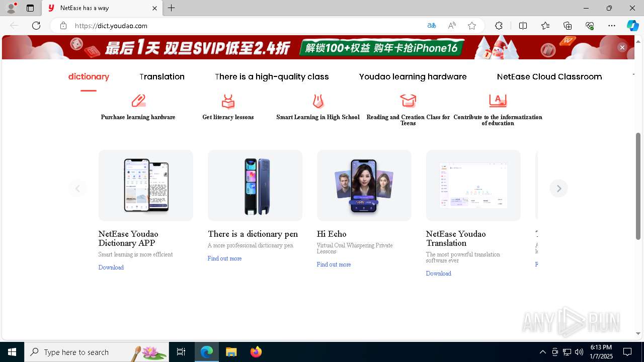Click the taskbar search box

coord(97,352)
